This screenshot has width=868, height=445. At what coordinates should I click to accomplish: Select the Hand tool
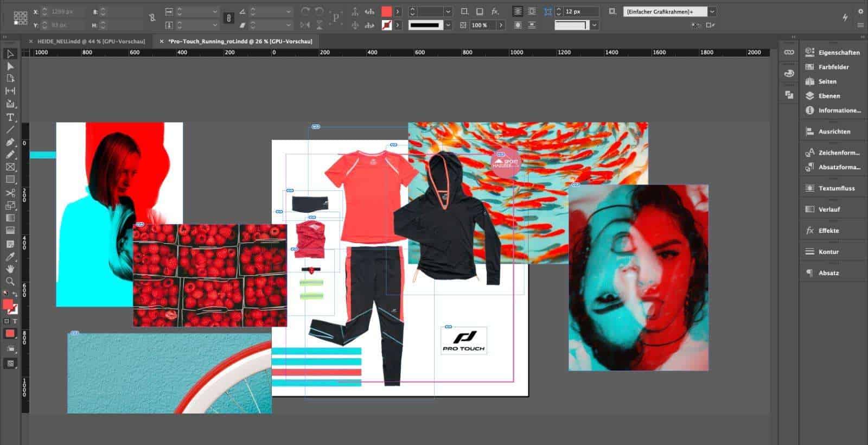(x=10, y=269)
